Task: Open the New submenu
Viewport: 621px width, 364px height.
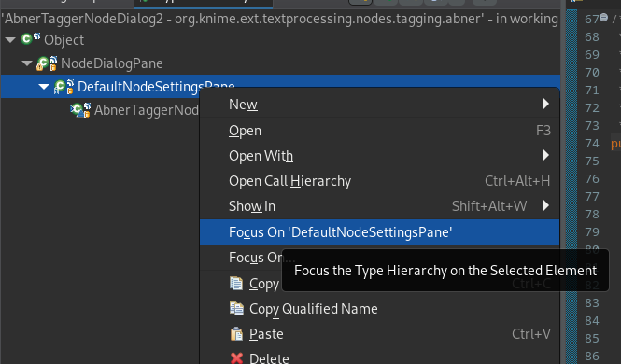Action: coord(380,104)
